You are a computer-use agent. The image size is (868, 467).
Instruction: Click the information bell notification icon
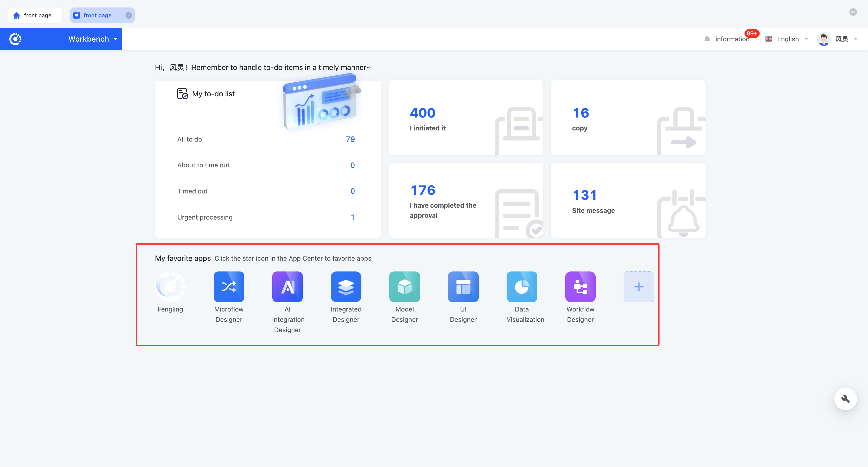click(x=707, y=39)
